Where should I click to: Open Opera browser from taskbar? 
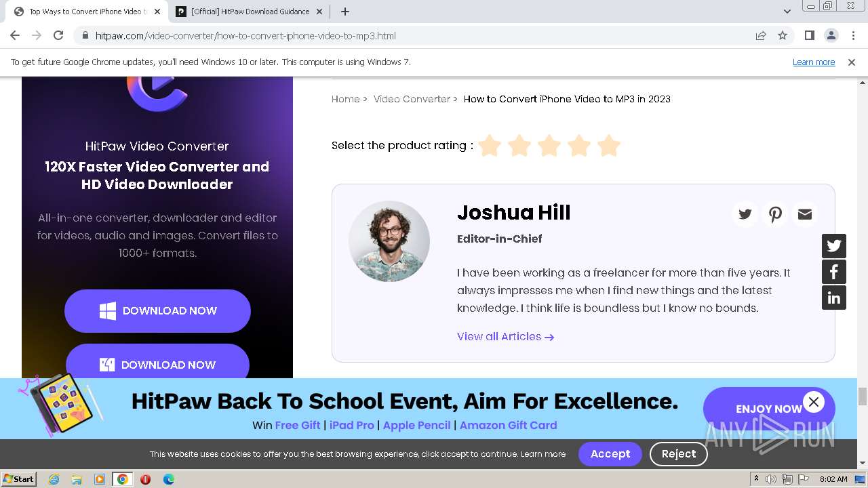tap(145, 479)
